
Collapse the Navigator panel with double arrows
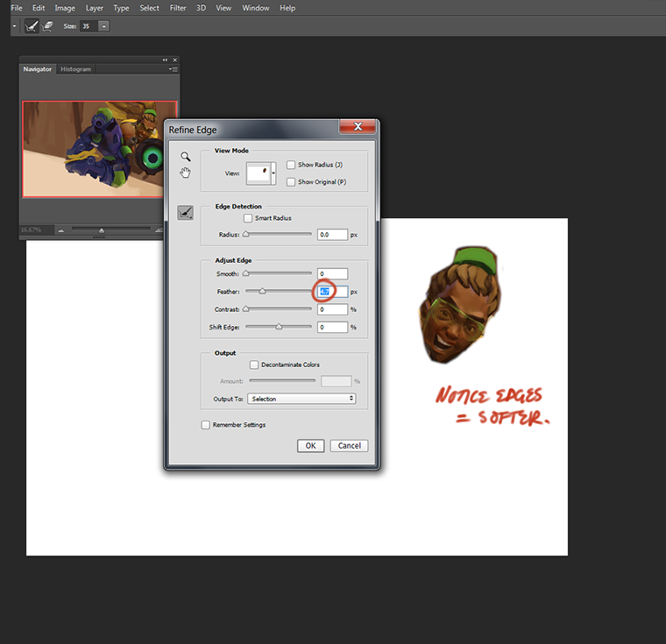pyautogui.click(x=166, y=60)
